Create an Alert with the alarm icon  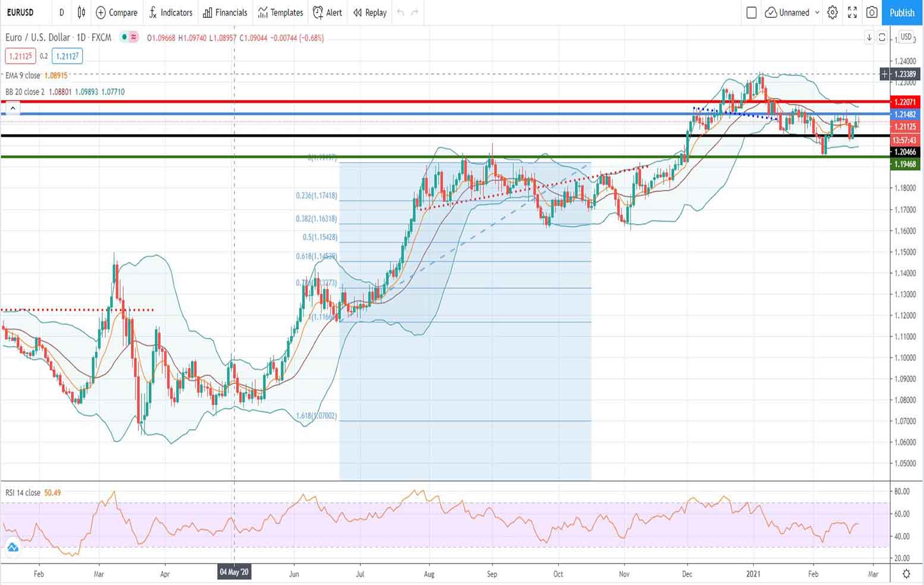328,12
